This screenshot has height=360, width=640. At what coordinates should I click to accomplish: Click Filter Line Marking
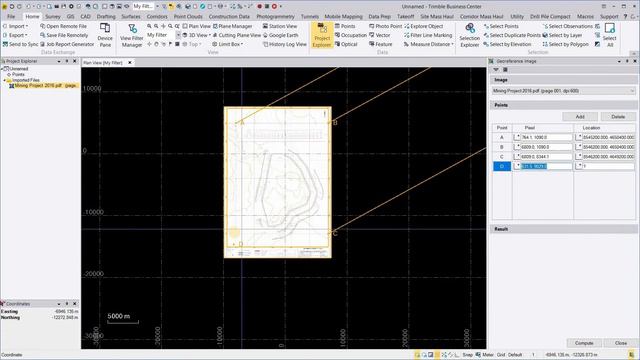[x=428, y=35]
